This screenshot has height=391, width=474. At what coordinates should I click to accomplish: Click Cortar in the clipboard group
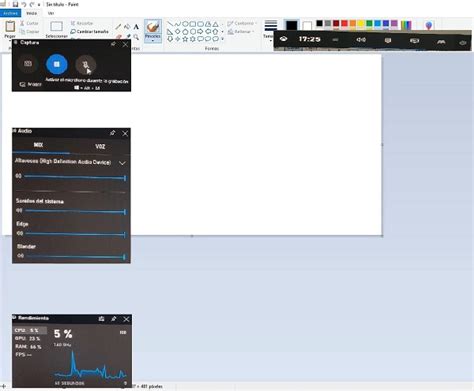pyautogui.click(x=29, y=23)
